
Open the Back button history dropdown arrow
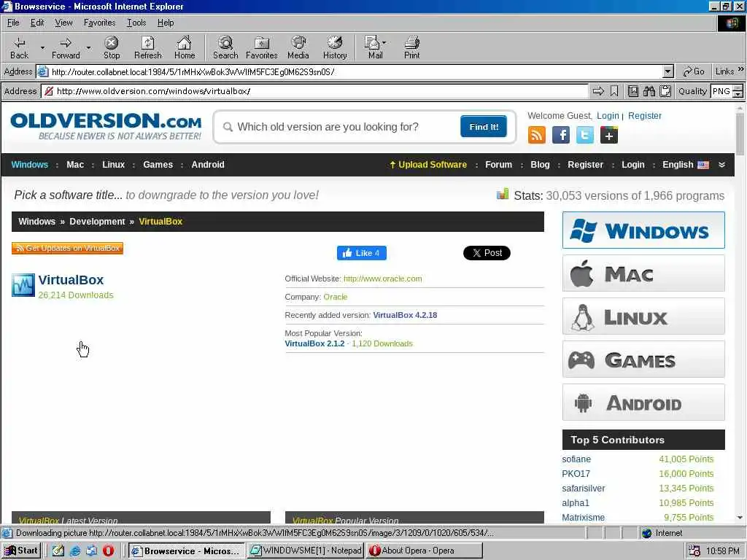42,47
